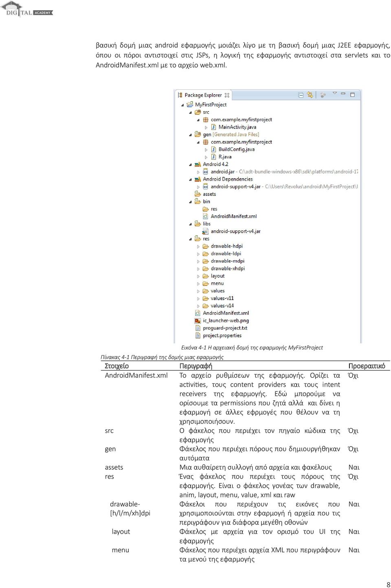391x588 pixels.
Task: Select the libs folder icon
Action: tap(198, 223)
